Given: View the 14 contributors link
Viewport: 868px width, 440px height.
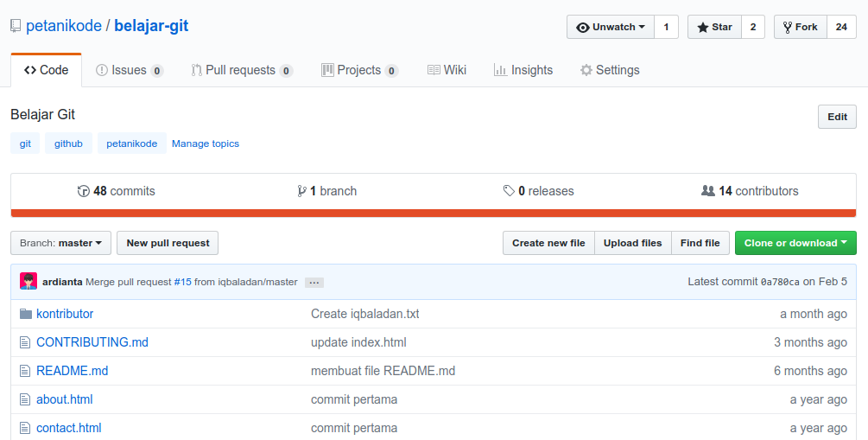Looking at the screenshot, I should point(750,191).
